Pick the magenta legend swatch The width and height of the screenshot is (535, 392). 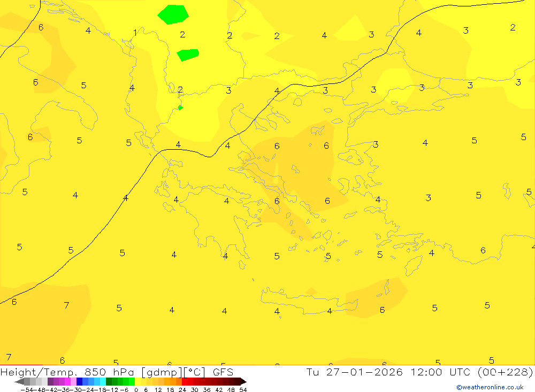coord(67,382)
